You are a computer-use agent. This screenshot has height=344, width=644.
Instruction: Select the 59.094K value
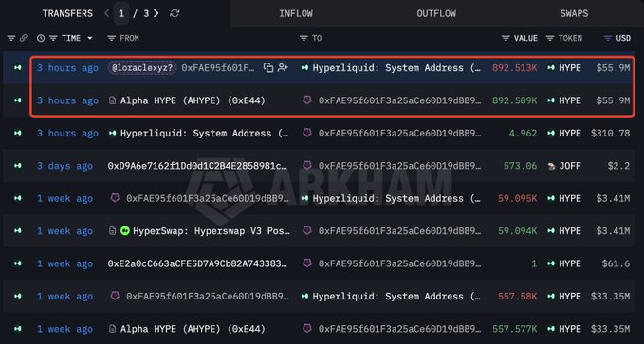518,231
